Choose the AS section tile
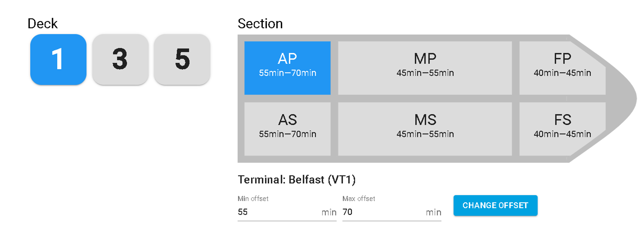The width and height of the screenshot is (644, 226). click(287, 129)
